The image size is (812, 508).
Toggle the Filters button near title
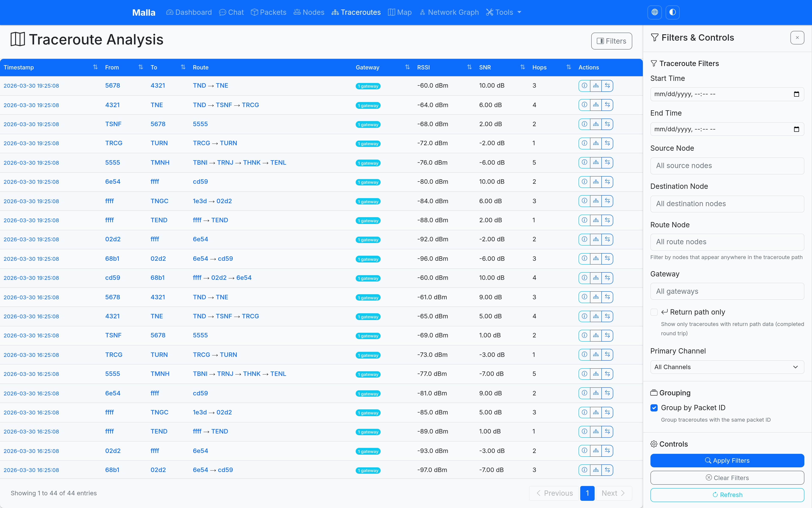click(x=611, y=41)
